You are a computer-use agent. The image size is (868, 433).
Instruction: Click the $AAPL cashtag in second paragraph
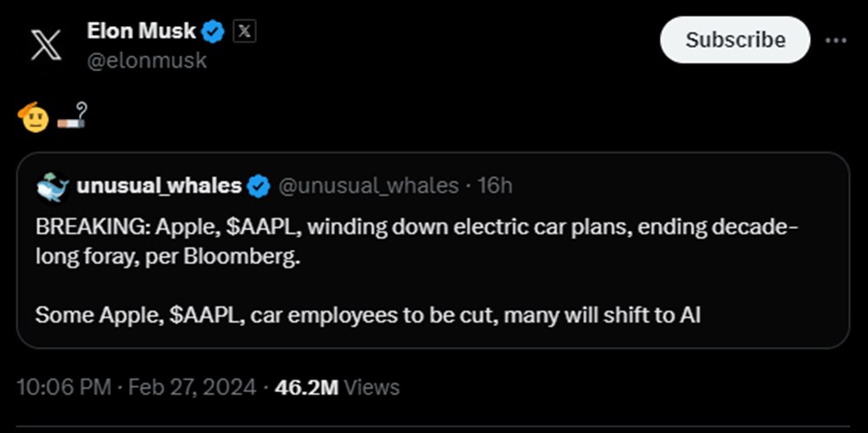(204, 315)
